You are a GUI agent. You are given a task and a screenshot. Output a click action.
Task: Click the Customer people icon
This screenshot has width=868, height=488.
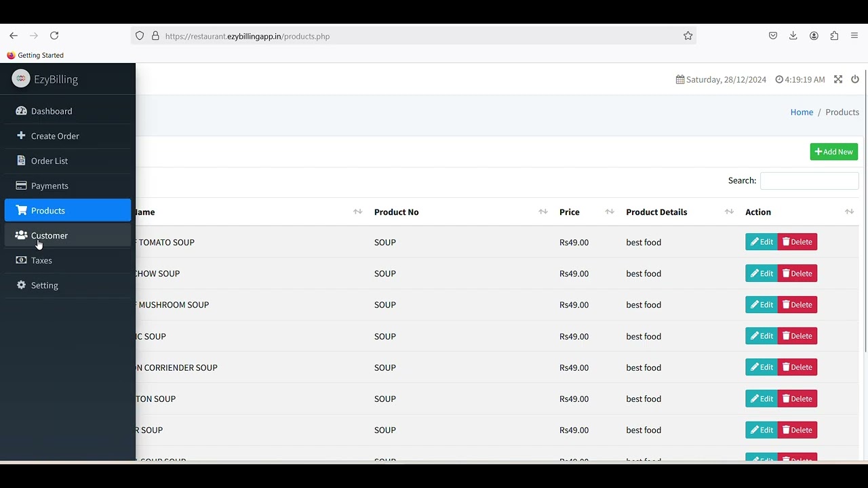pyautogui.click(x=21, y=235)
